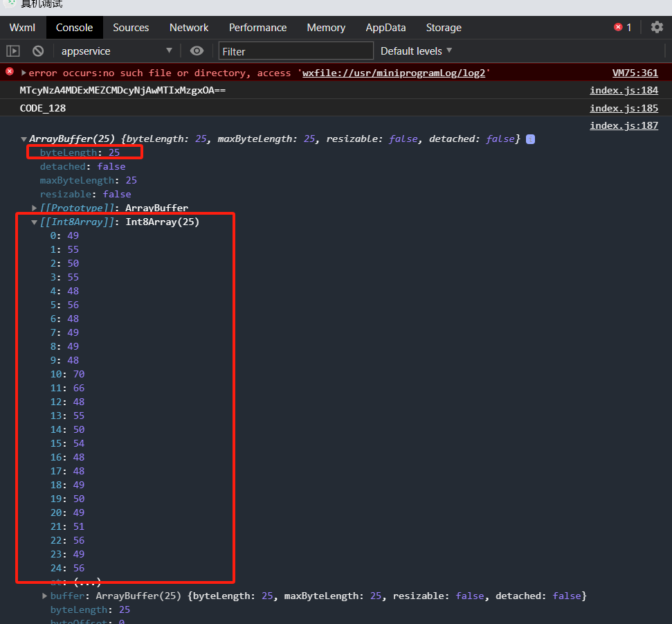Click array entry 5: 56

[x=64, y=305]
